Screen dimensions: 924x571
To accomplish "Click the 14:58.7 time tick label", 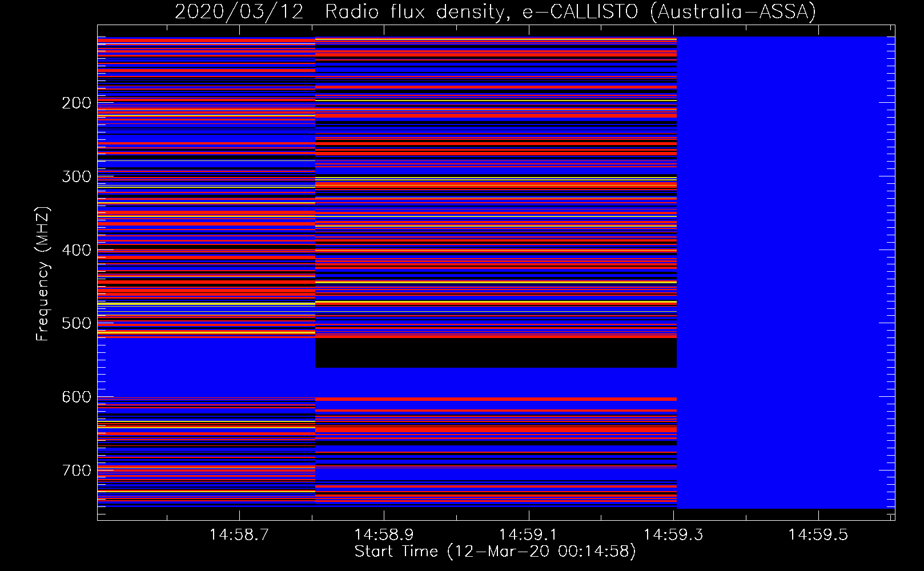I will pyautogui.click(x=239, y=535).
